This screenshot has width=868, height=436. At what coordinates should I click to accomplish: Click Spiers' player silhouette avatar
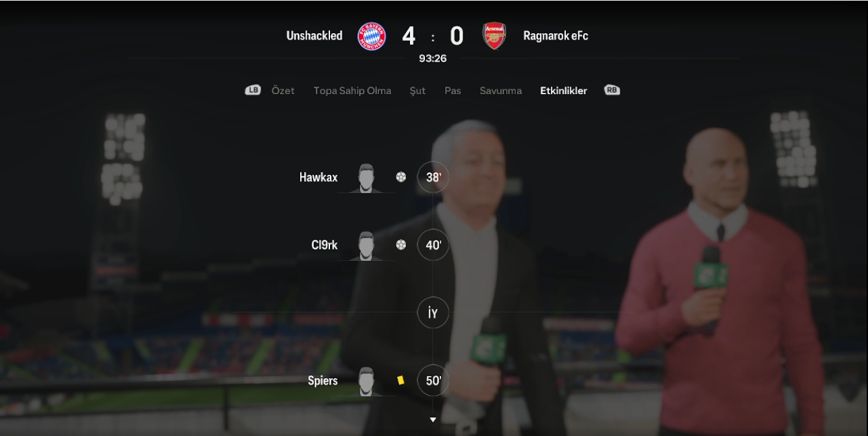click(x=366, y=381)
